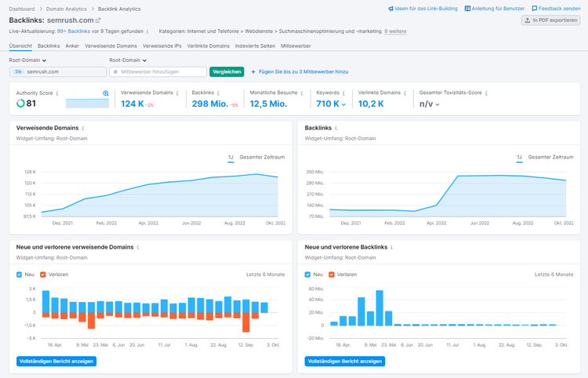588x378 pixels.
Task: Switch to Verlinkte Domains tab
Action: coord(209,45)
